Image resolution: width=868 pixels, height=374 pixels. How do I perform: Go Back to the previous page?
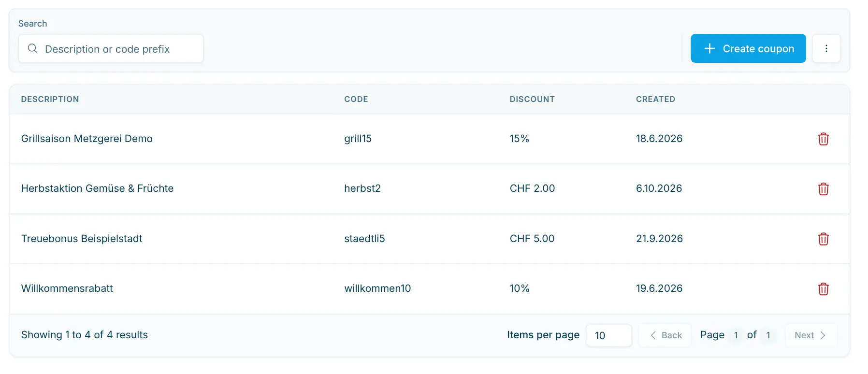pyautogui.click(x=665, y=335)
